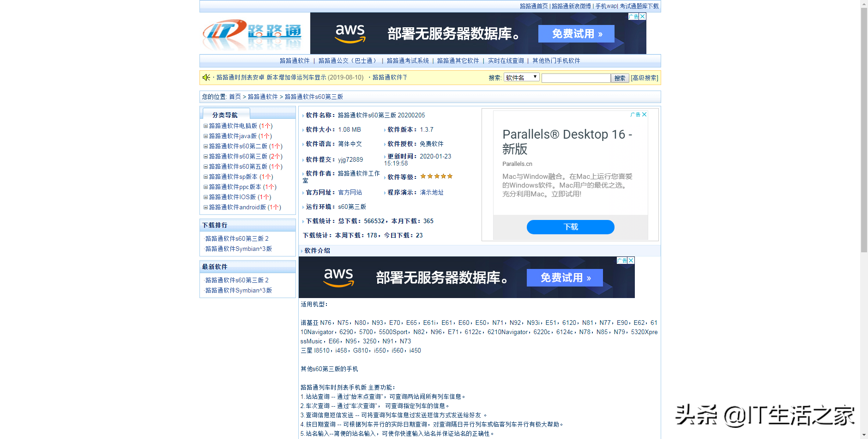The width and height of the screenshot is (868, 439).
Task: Collapse 路路通软件java版 category icon
Action: (205, 136)
